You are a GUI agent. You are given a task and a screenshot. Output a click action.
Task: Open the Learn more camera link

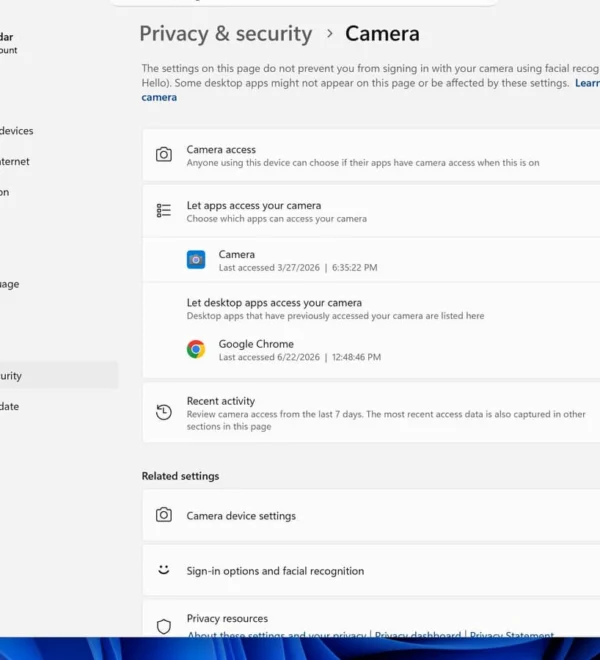click(159, 97)
